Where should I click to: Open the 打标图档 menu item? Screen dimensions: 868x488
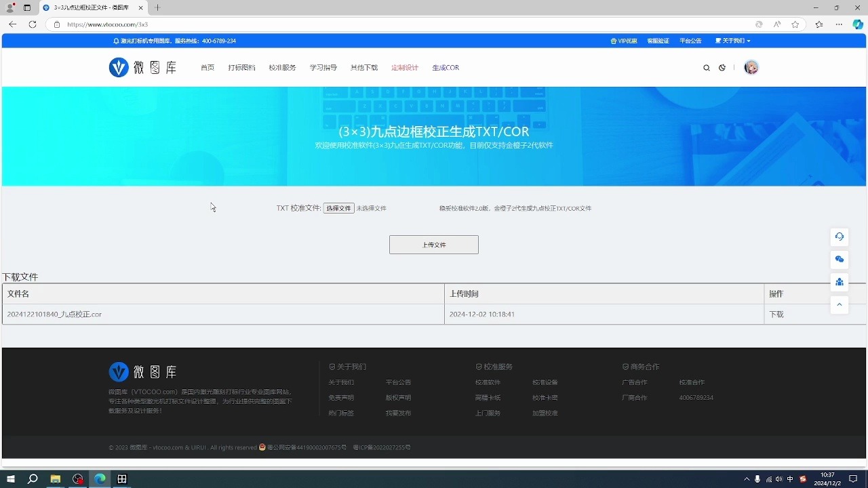[241, 68]
